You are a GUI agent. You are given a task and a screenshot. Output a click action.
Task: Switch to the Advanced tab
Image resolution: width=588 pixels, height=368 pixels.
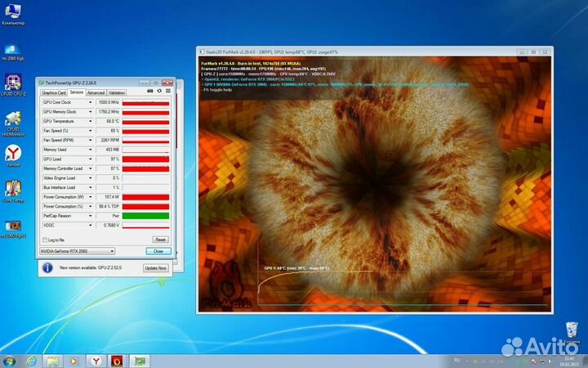96,92
